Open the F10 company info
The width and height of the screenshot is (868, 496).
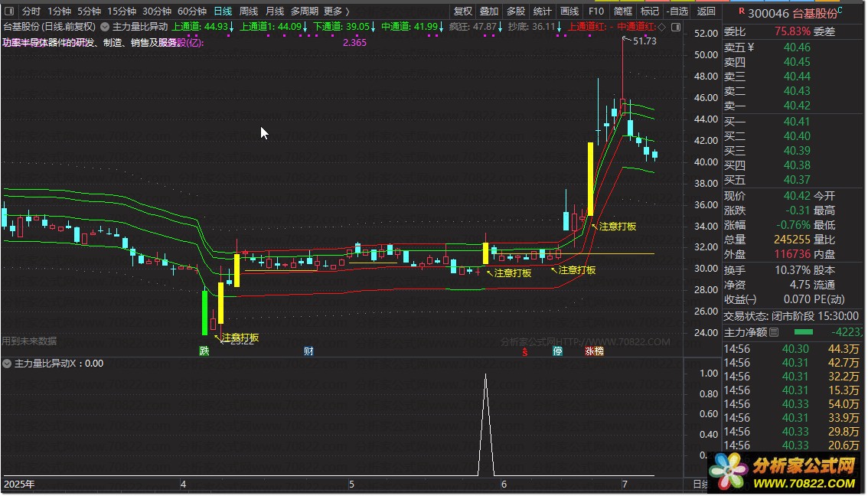596,11
